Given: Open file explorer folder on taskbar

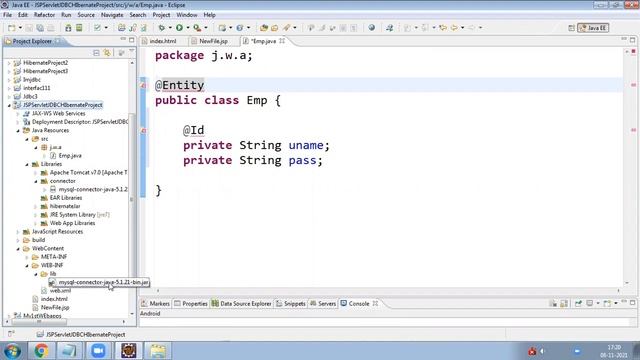Looking at the screenshot, I should (158, 351).
